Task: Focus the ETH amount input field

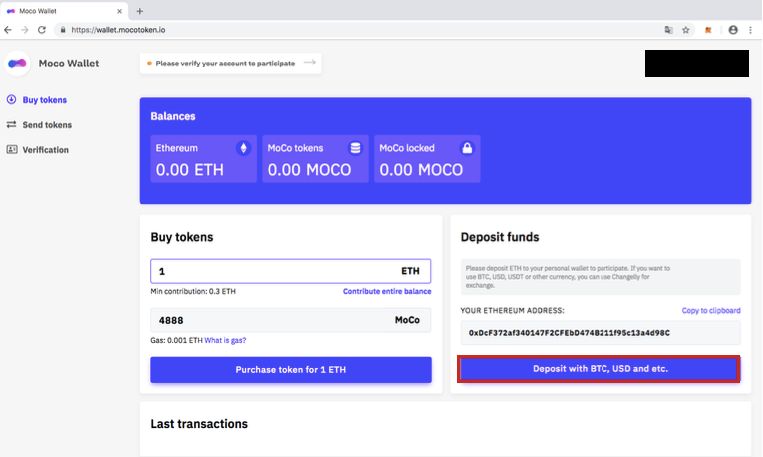Action: tap(291, 271)
